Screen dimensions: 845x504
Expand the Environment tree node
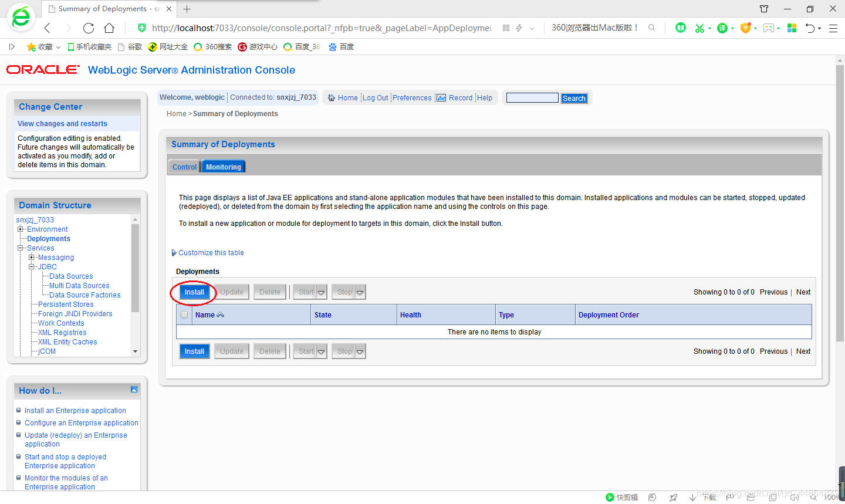[x=21, y=229]
